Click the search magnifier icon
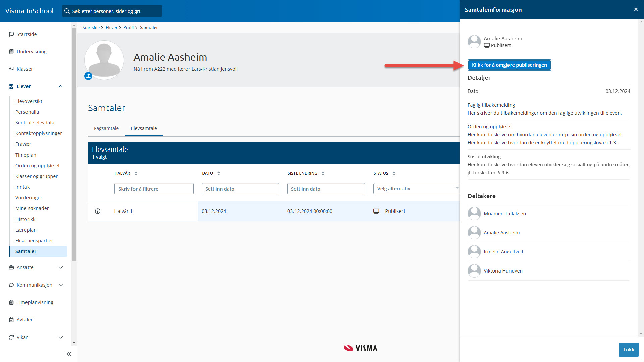The image size is (644, 362). click(x=67, y=11)
